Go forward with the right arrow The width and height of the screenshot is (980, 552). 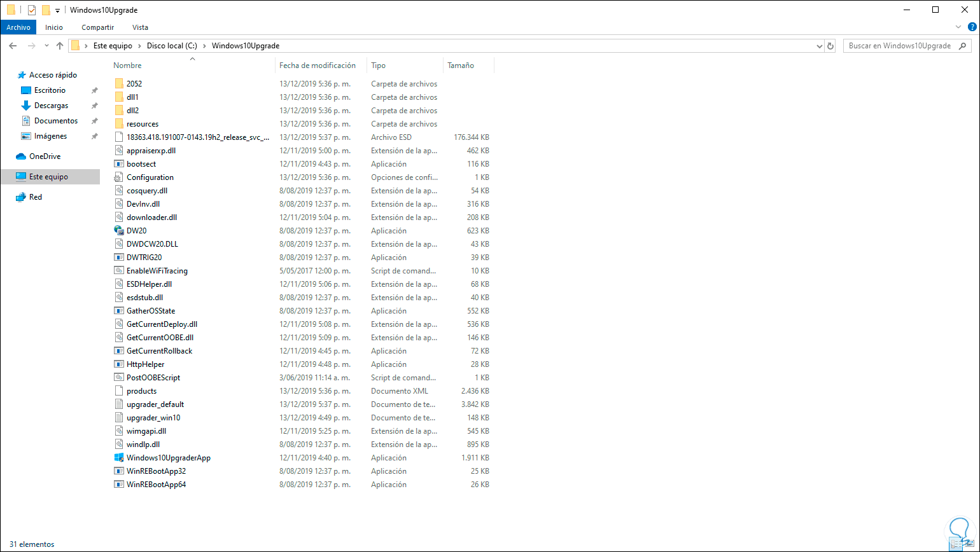click(x=31, y=46)
